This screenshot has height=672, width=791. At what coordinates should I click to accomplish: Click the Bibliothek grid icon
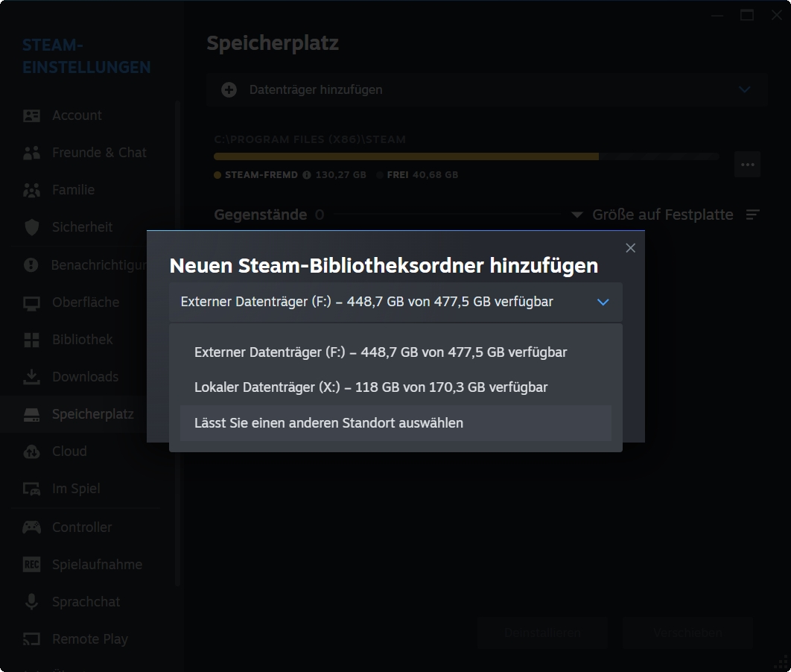31,340
